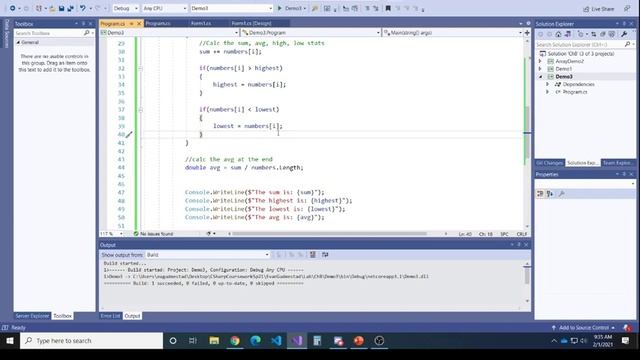The image size is (640, 360).
Task: Expand Program.cs node in Solution Explorer
Action: tap(548, 92)
